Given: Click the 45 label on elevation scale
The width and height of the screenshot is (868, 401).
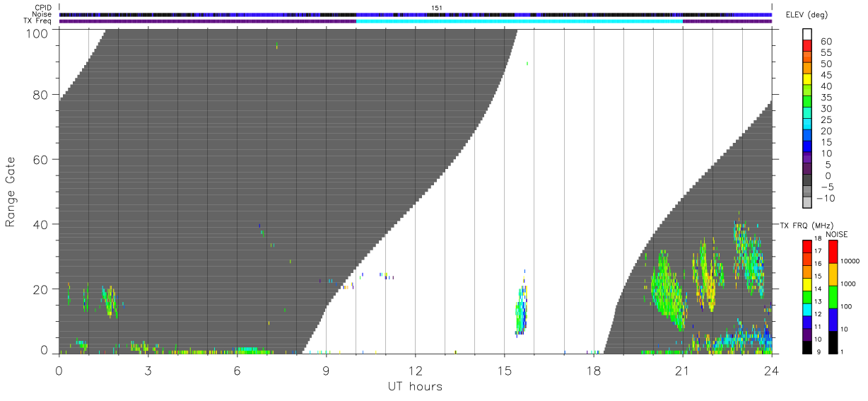Looking at the screenshot, I should pos(826,75).
